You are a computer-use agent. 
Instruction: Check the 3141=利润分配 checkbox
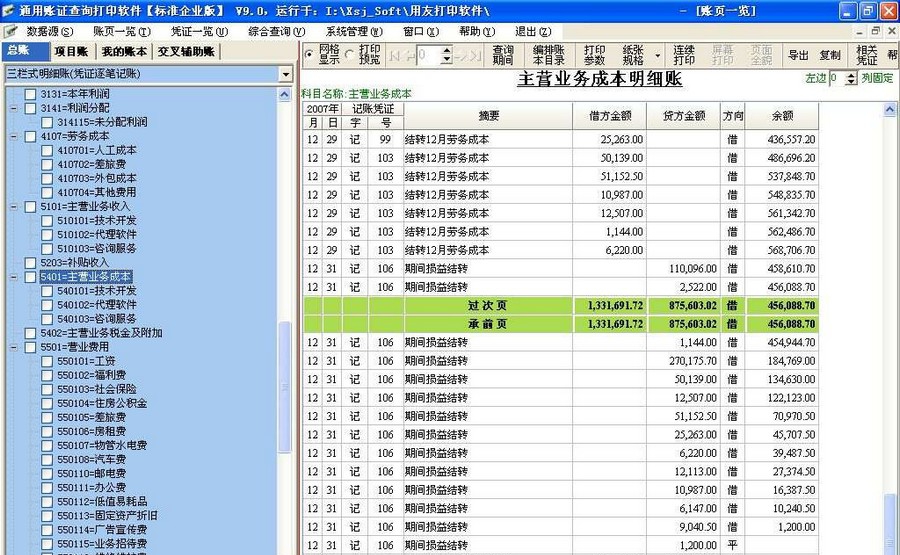click(30, 108)
